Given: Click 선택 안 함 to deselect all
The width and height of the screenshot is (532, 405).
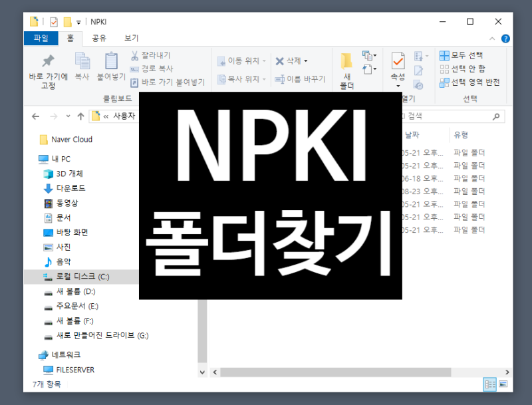Looking at the screenshot, I should pyautogui.click(x=462, y=69).
